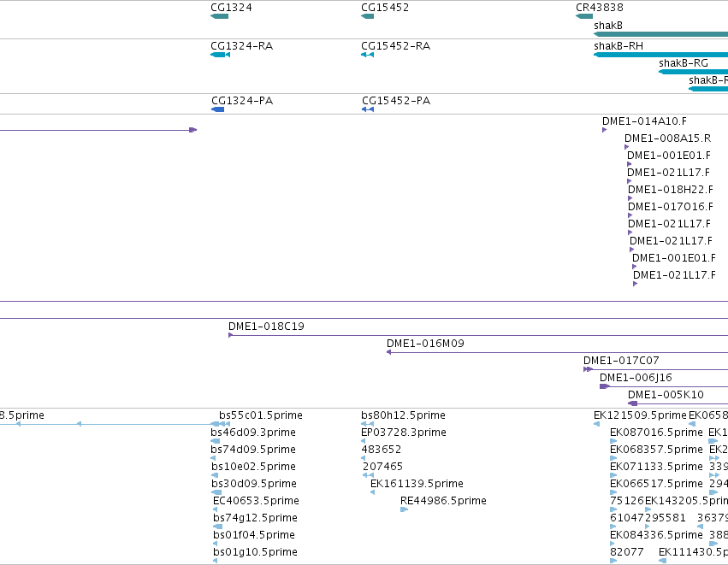This screenshot has width=728, height=565.
Task: Select the DME1-017O16.F label
Action: point(671,206)
